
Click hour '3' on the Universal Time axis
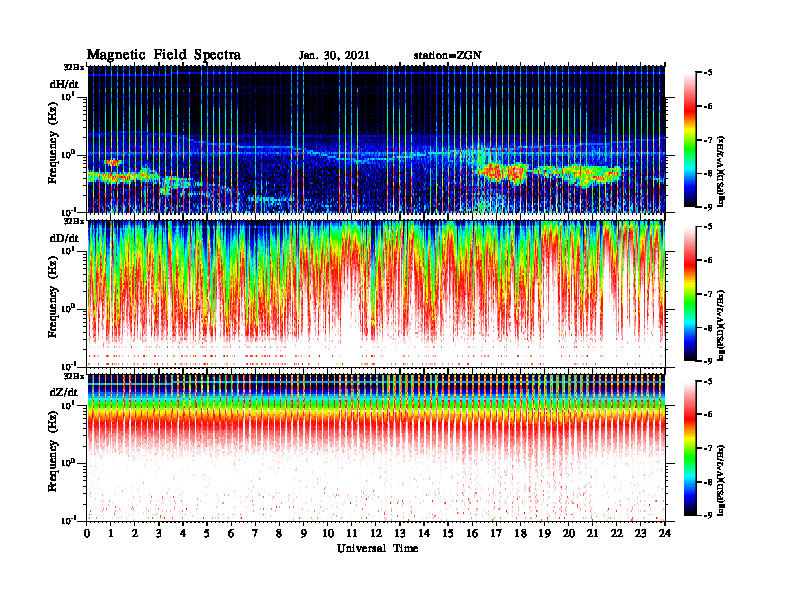pos(159,533)
